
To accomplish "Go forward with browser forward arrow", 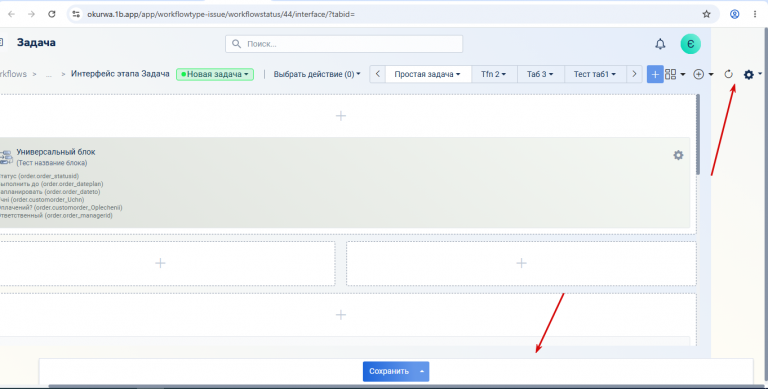I will (x=31, y=14).
